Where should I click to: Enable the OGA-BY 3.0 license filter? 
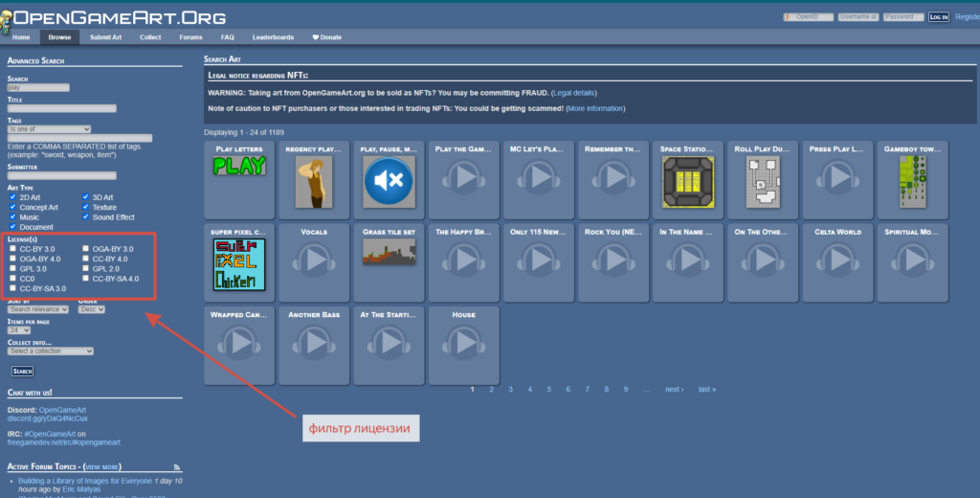pos(85,248)
